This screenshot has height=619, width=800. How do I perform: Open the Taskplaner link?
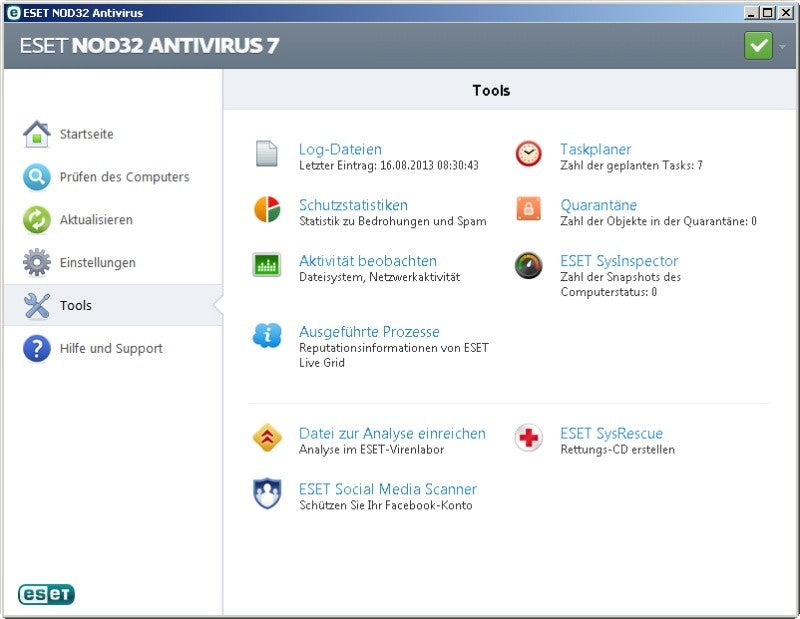595,149
